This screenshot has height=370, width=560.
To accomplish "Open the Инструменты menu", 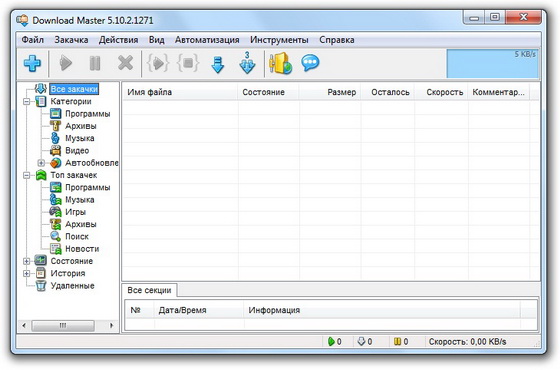I will [279, 40].
